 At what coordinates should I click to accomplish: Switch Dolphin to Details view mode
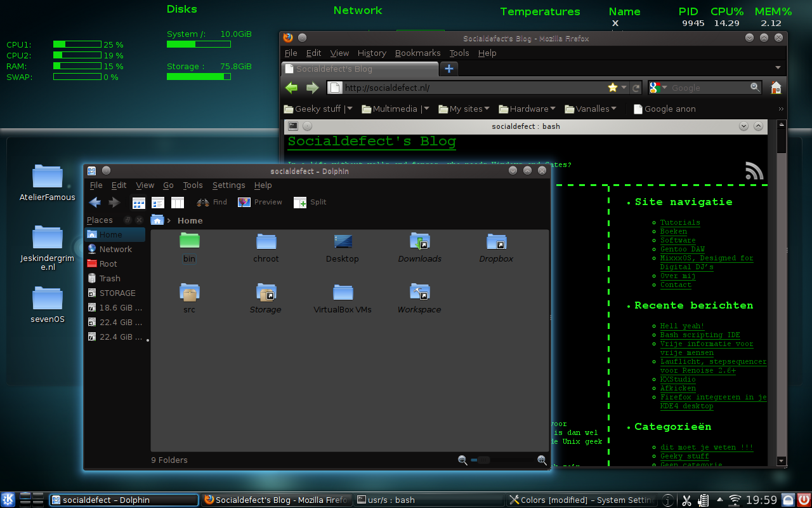158,203
